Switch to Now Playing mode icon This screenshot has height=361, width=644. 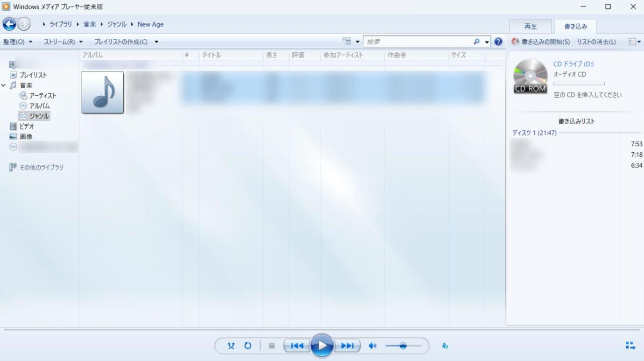[x=630, y=346]
